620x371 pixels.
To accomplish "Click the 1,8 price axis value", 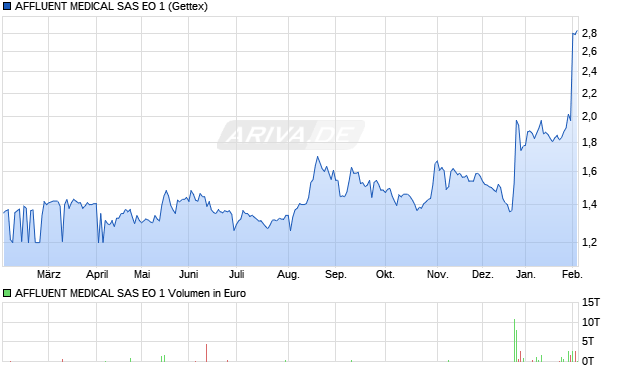I will pos(589,143).
